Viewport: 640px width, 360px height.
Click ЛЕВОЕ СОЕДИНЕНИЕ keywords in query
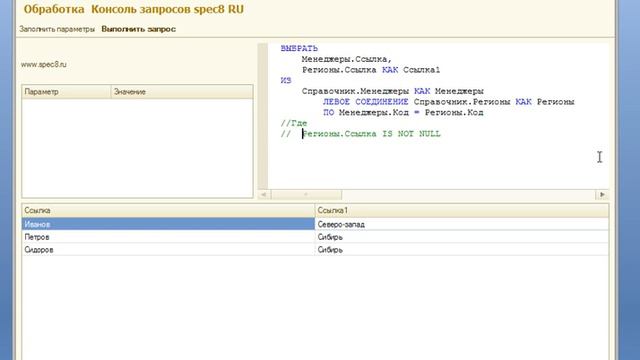coord(366,102)
